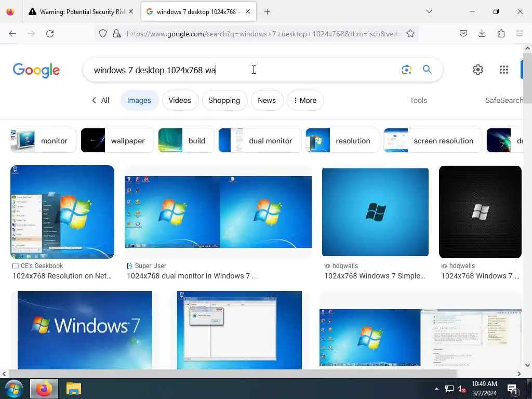
Task: Open the Firefox Downloads panel
Action: [482, 33]
